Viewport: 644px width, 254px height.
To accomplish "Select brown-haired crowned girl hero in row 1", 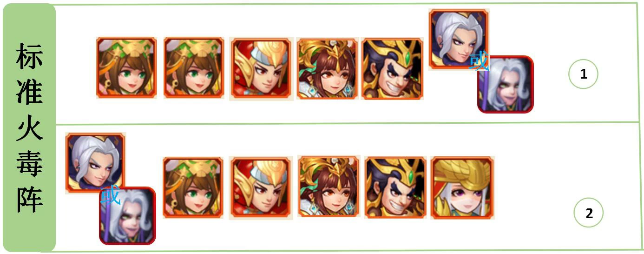I will [x=328, y=69].
